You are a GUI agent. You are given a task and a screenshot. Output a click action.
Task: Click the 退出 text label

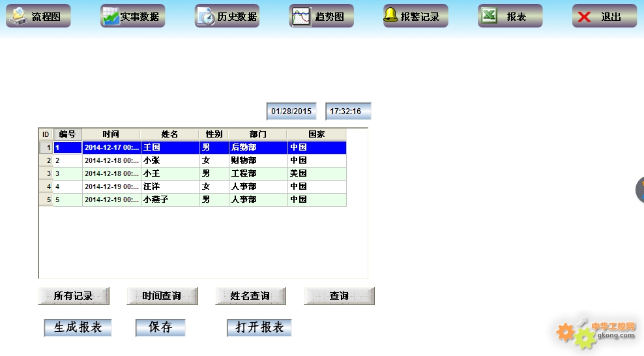611,16
